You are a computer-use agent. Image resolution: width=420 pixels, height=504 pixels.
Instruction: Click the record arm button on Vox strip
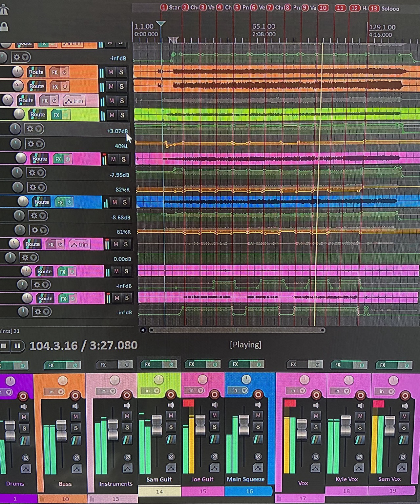[x=316, y=395]
